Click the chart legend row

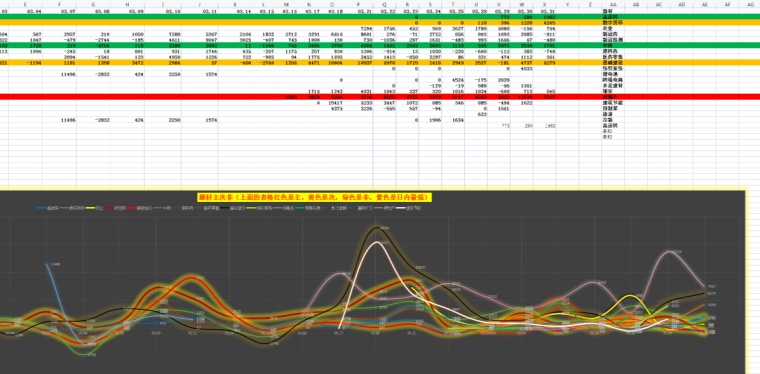229,208
